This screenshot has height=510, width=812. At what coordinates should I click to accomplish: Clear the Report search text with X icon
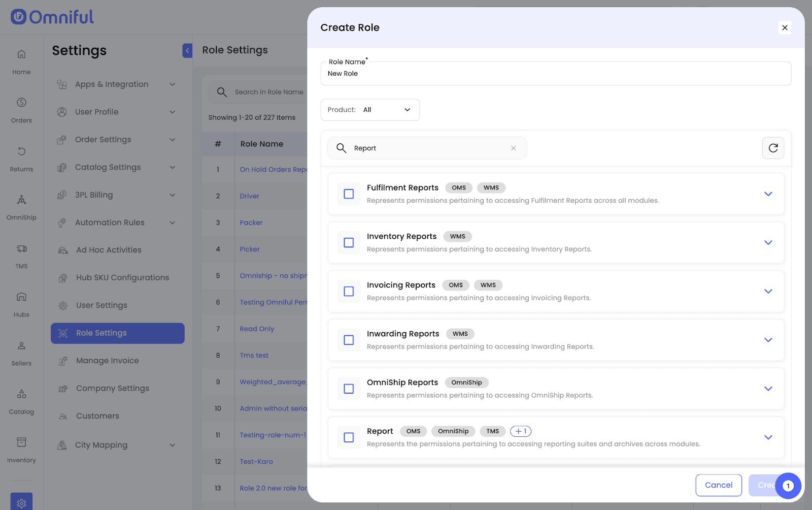(x=513, y=148)
